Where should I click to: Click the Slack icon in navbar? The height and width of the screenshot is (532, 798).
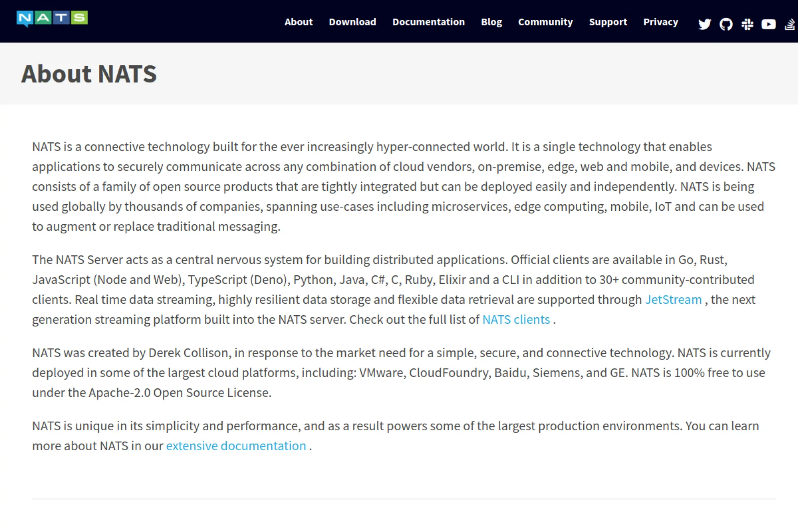click(x=747, y=24)
